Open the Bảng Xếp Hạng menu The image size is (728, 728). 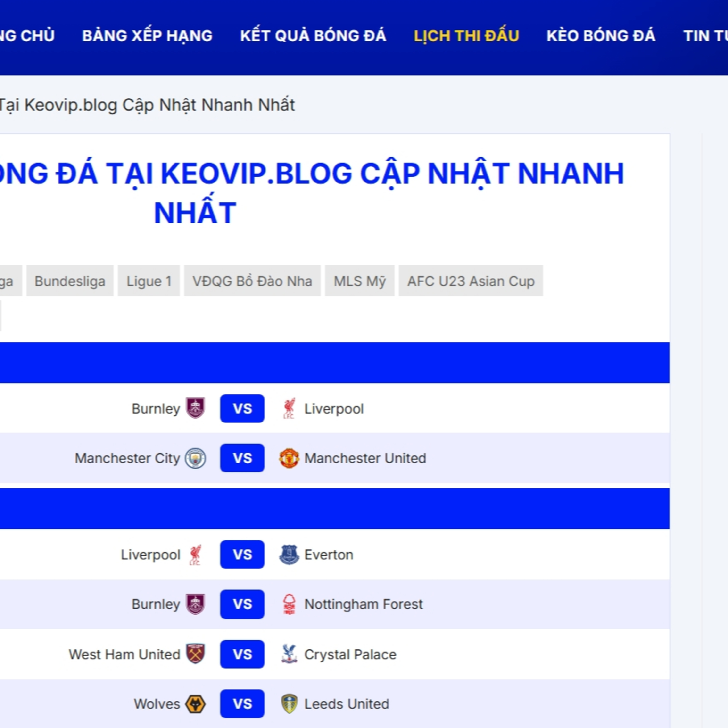[x=147, y=36]
